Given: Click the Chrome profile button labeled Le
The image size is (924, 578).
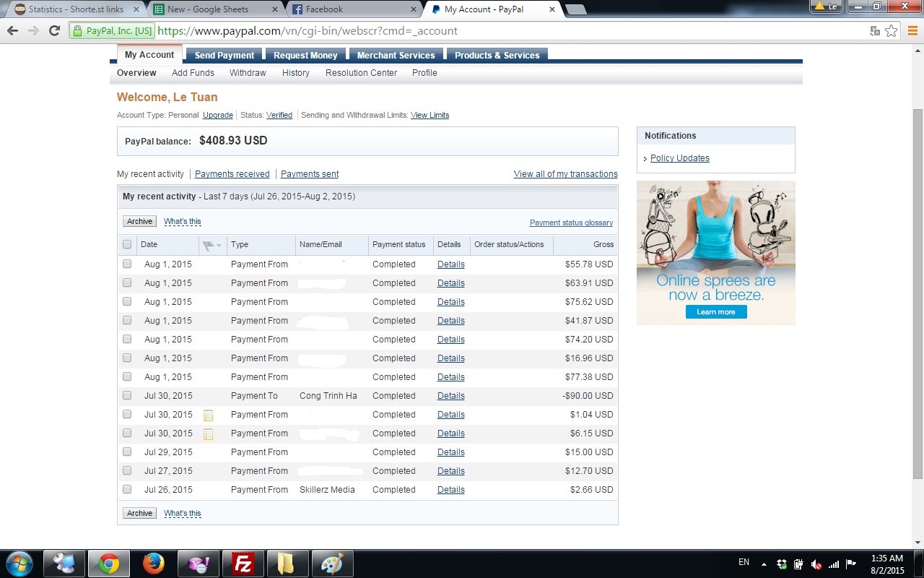Looking at the screenshot, I should point(826,7).
